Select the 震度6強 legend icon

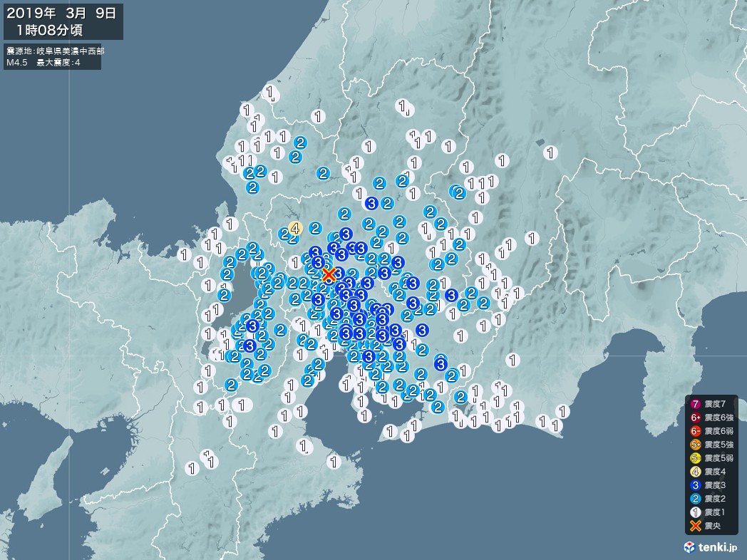click(x=696, y=418)
